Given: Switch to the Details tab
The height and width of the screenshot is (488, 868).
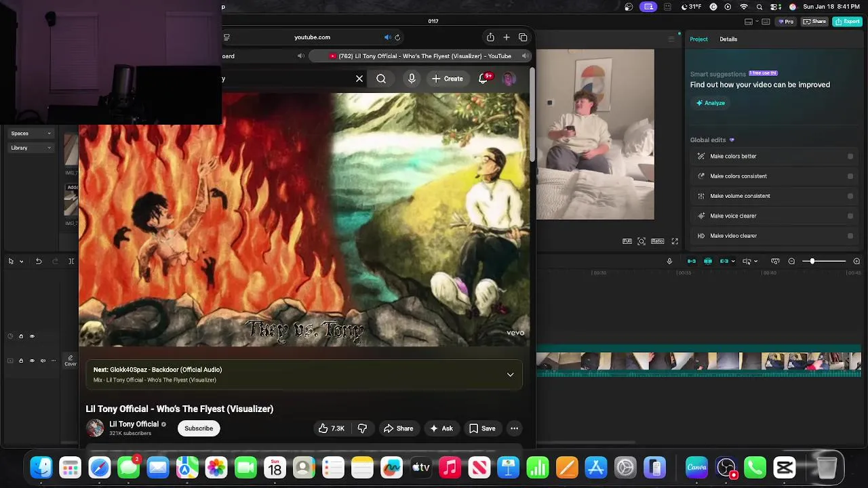Looking at the screenshot, I should pos(728,39).
